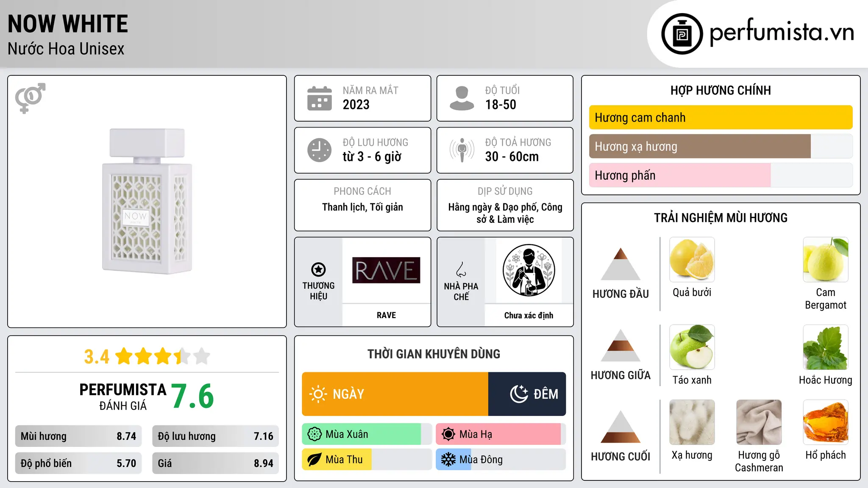Click the sun icon in Ngày bar
Image resolution: width=868 pixels, height=488 pixels.
coord(318,394)
